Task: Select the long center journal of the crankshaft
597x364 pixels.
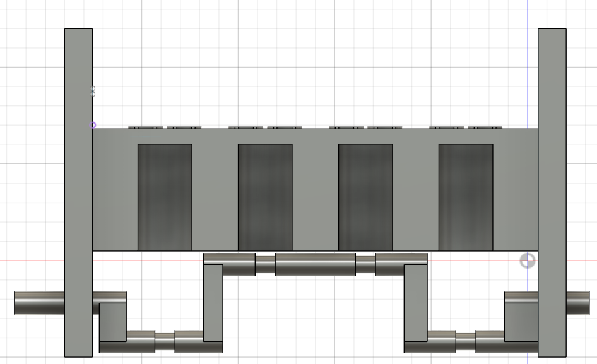Action: tap(316, 264)
